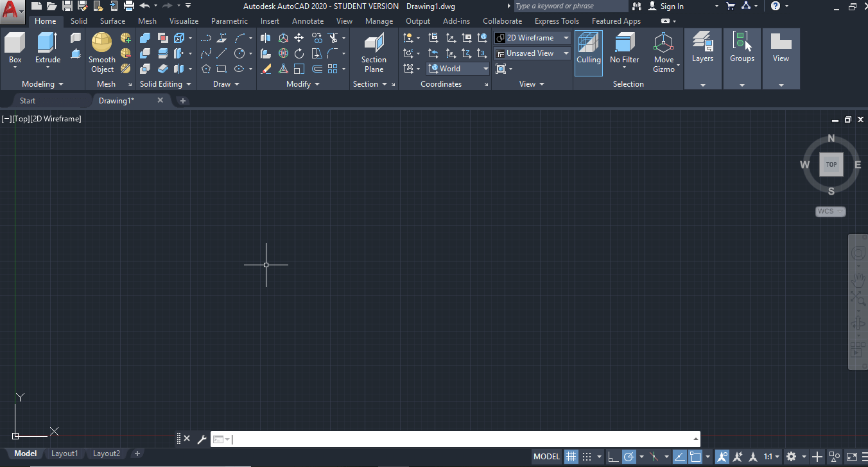
Task: Click the command line input field
Action: tap(462, 439)
